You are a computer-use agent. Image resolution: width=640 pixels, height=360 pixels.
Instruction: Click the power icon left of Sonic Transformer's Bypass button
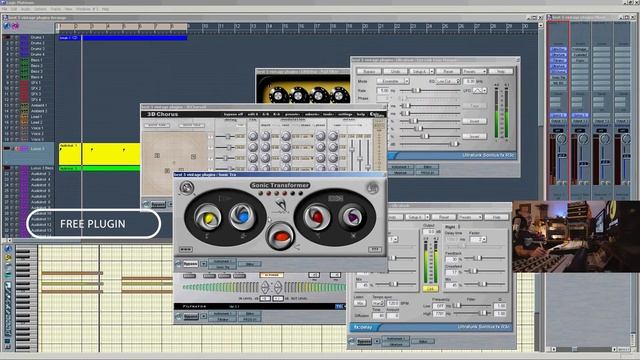tap(178, 264)
